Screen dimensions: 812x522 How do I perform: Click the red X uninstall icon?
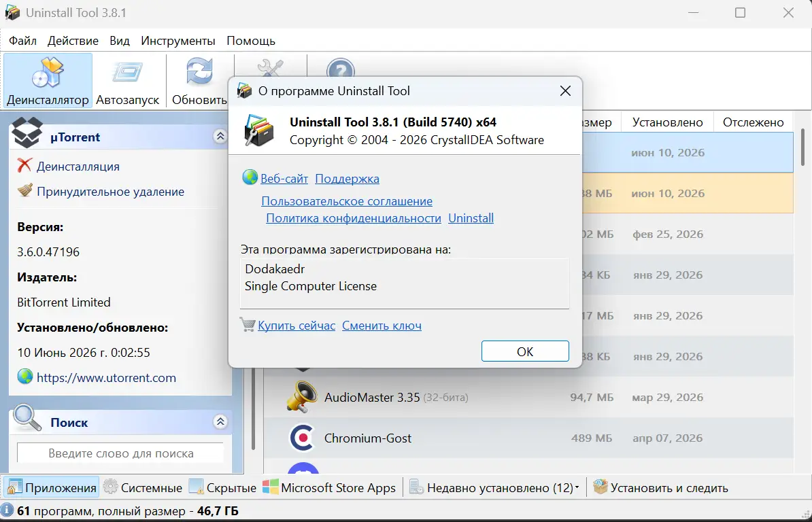click(24, 166)
